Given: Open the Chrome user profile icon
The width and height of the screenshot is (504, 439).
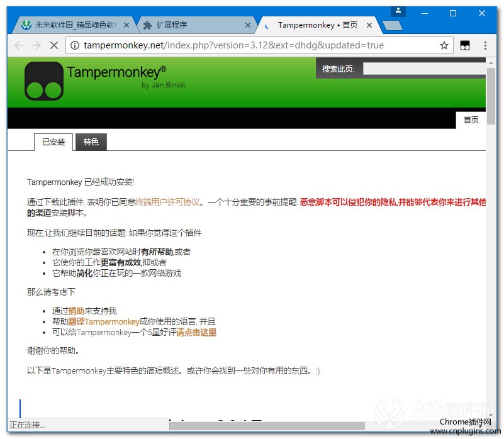Looking at the screenshot, I should [x=398, y=11].
